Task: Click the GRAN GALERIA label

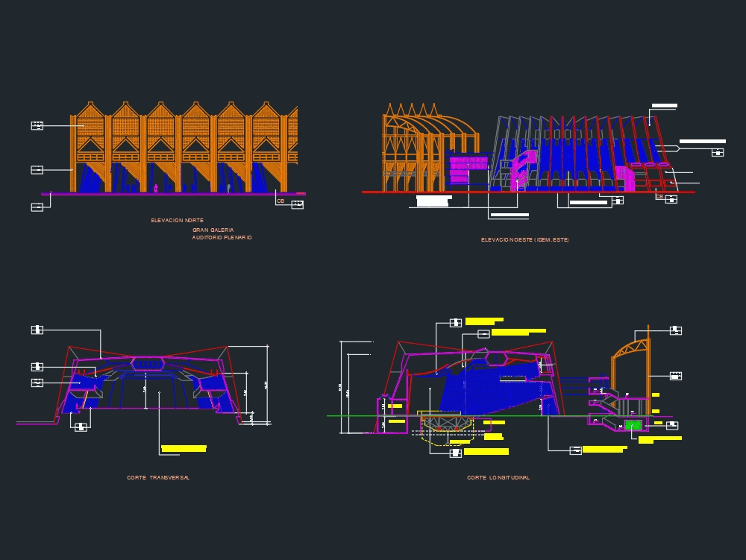Action: [213, 230]
